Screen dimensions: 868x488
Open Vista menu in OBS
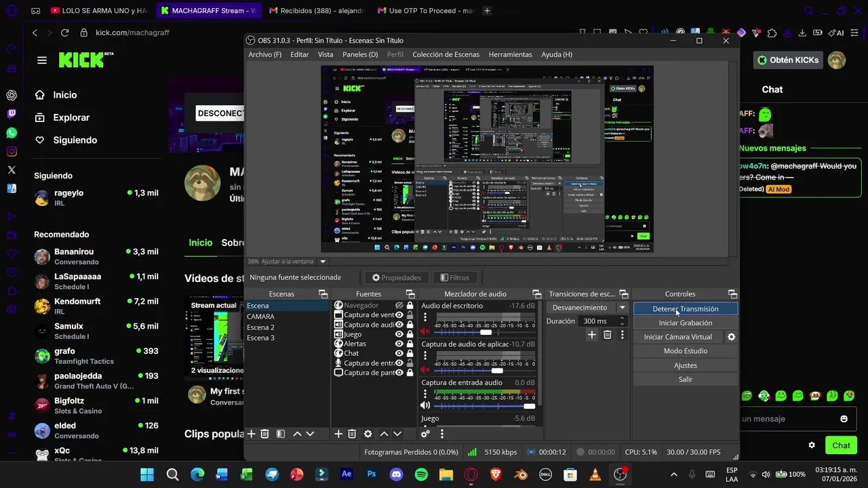point(325,54)
